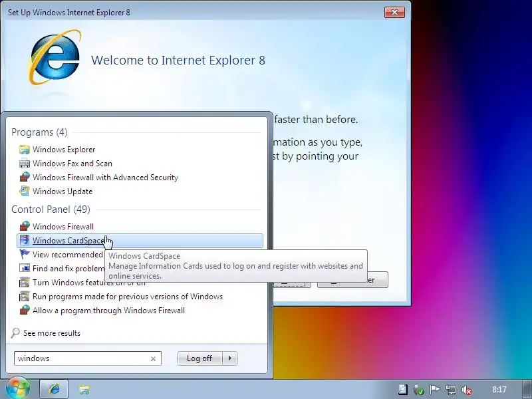Open Action Center flag in system tray

coord(435,390)
